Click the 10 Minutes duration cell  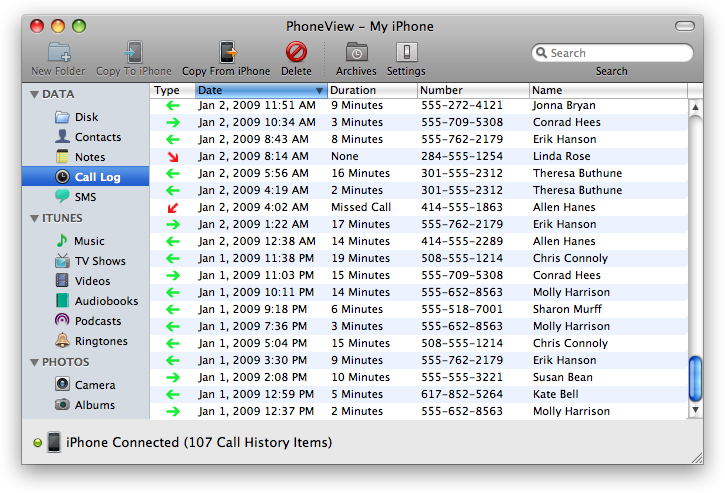pos(360,377)
